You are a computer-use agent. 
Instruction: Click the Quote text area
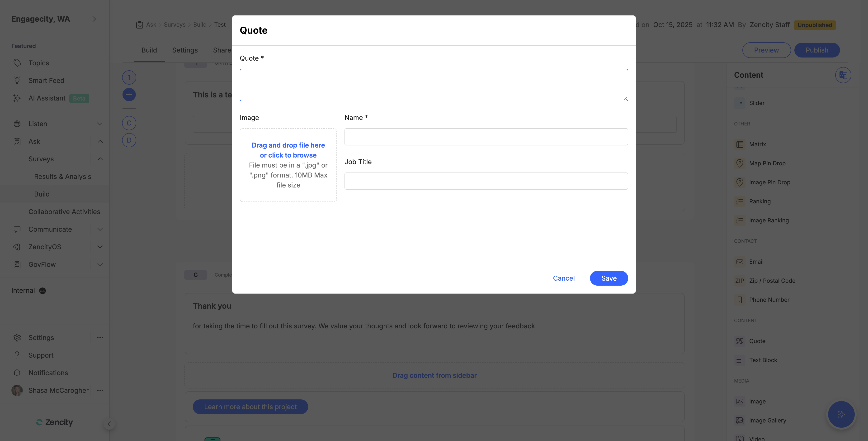(434, 85)
